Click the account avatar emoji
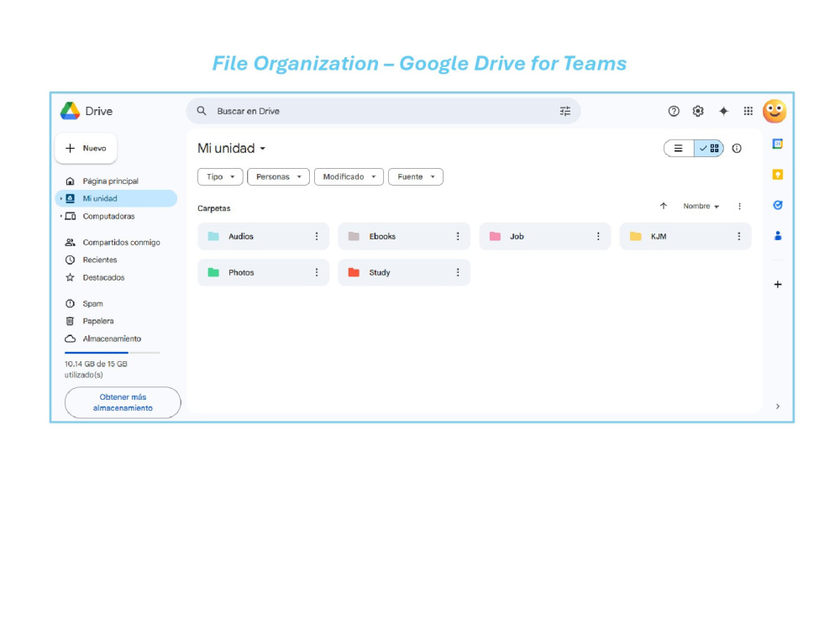 (x=774, y=112)
